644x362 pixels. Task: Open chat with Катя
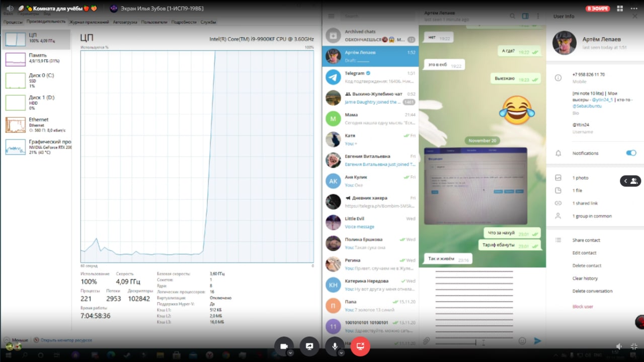[370, 139]
